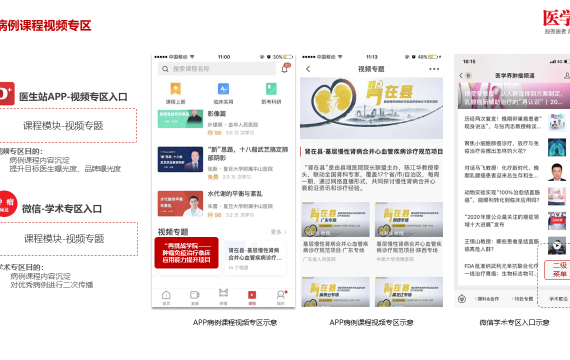Open the pink breast cancer banner article
Image resolution: width=570 pixels, height=360 pixels.
click(x=514, y=95)
